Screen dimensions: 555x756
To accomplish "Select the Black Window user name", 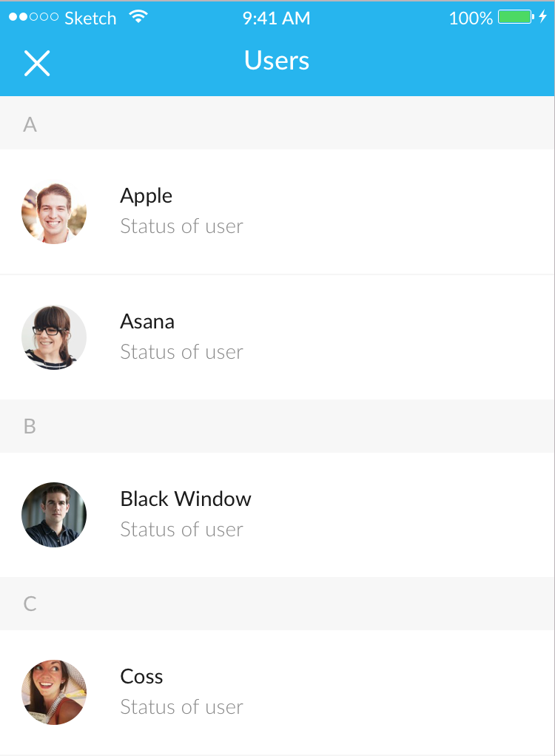I will point(186,499).
